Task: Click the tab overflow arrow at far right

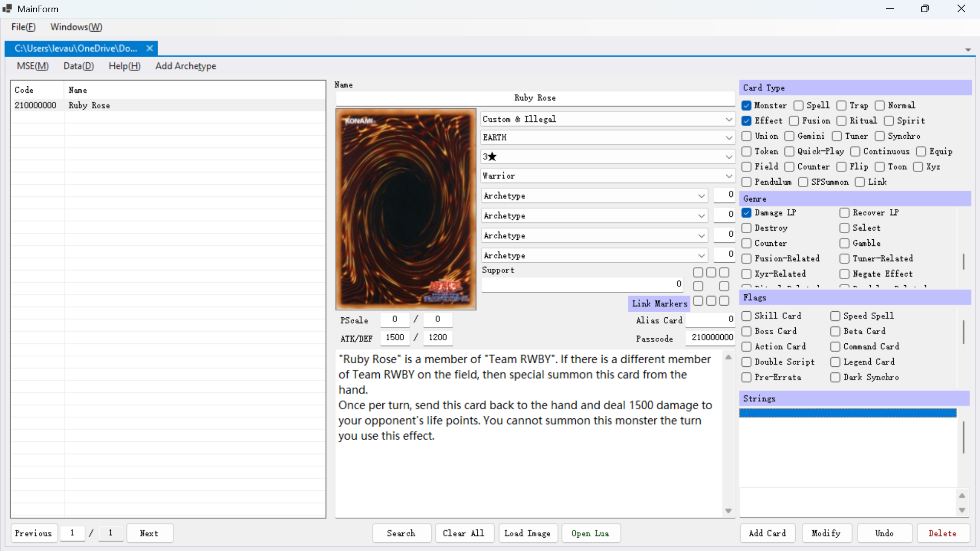Action: [968, 50]
